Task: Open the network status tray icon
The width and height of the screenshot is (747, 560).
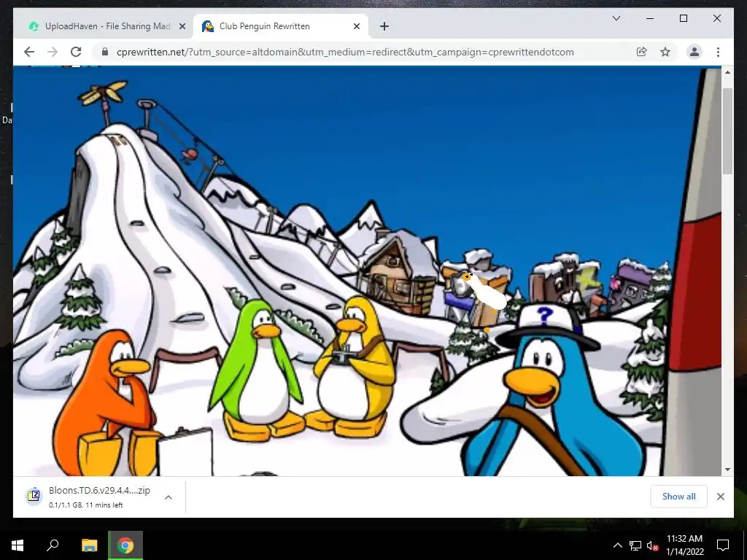Action: 635,545
